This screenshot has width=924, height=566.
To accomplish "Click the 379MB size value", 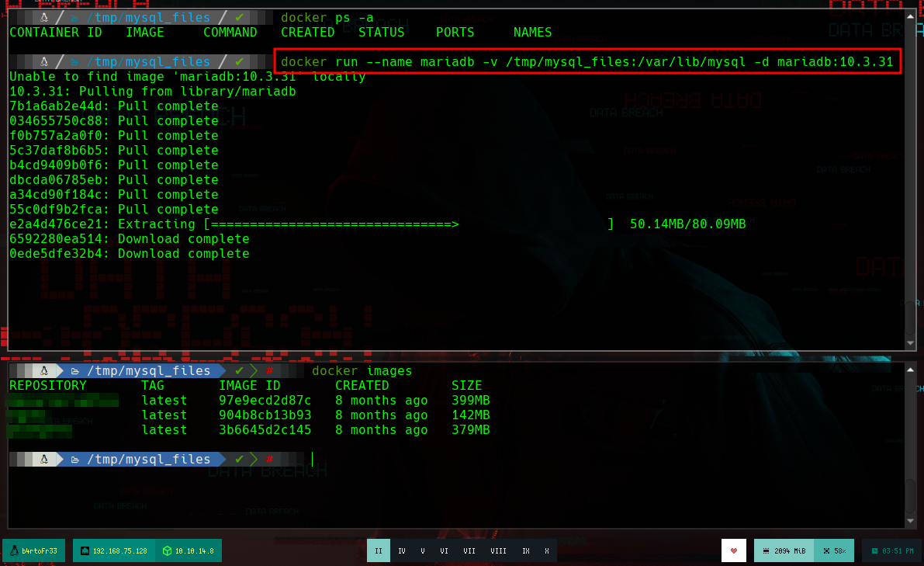I will pos(471,430).
